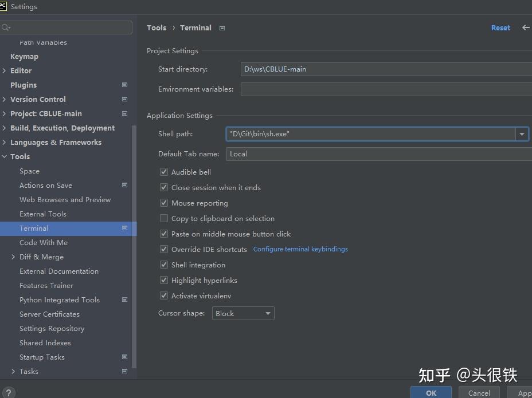Select Path Variables in settings tree
Viewport: 532px width, 398px height.
43,42
